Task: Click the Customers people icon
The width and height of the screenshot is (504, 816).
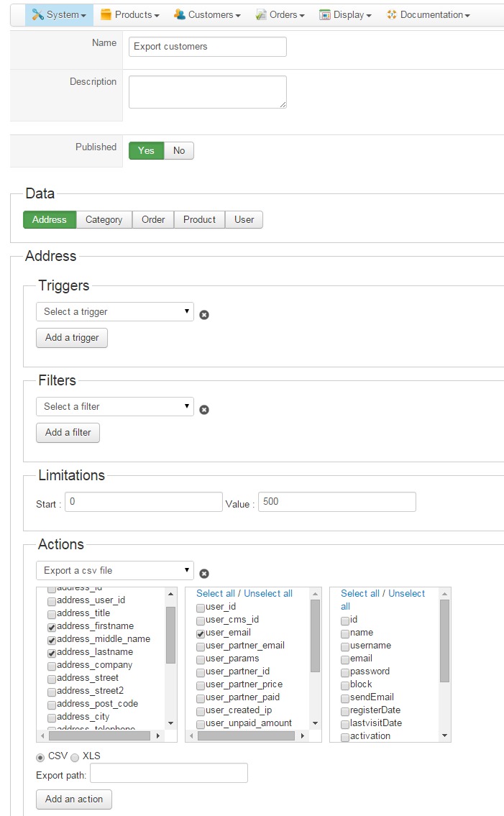Action: coord(180,14)
